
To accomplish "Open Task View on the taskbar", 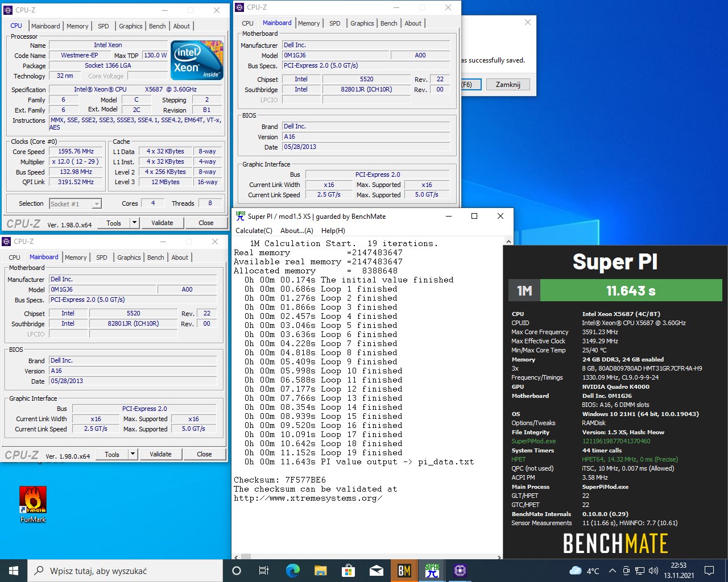I will coord(264,571).
